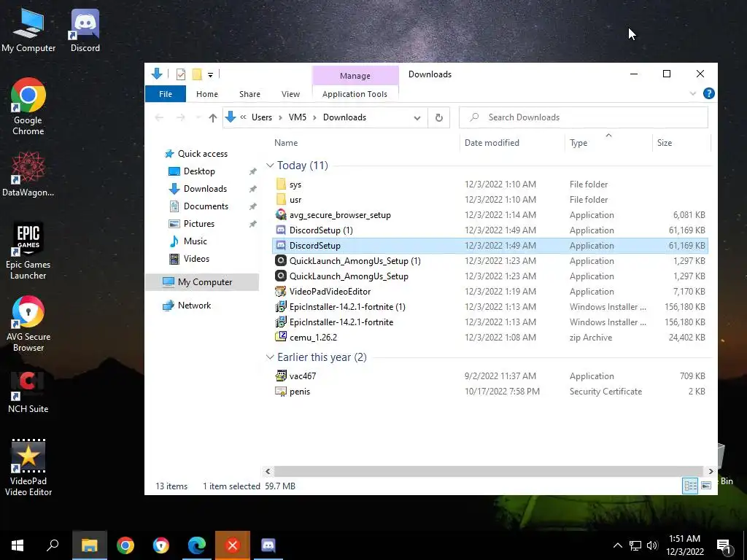This screenshot has height=560, width=747.
Task: Click Users in the address breadcrumb
Action: pyautogui.click(x=262, y=117)
